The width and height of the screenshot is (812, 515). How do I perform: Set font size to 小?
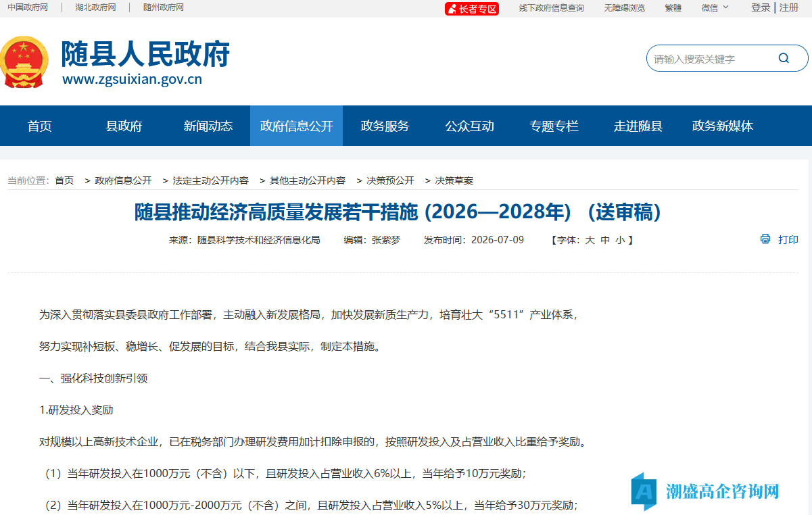[x=620, y=240]
